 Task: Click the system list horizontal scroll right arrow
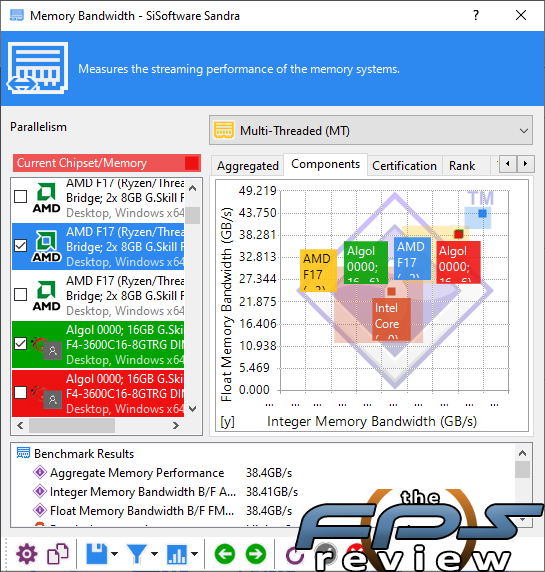tap(176, 425)
